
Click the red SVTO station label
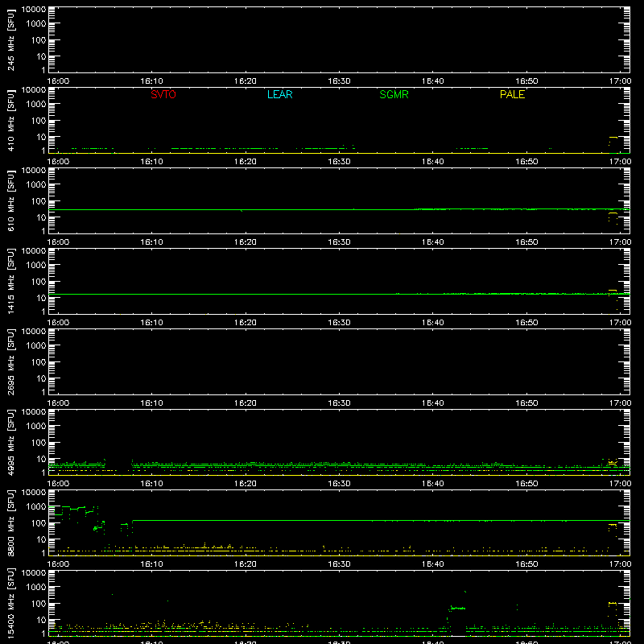(163, 94)
